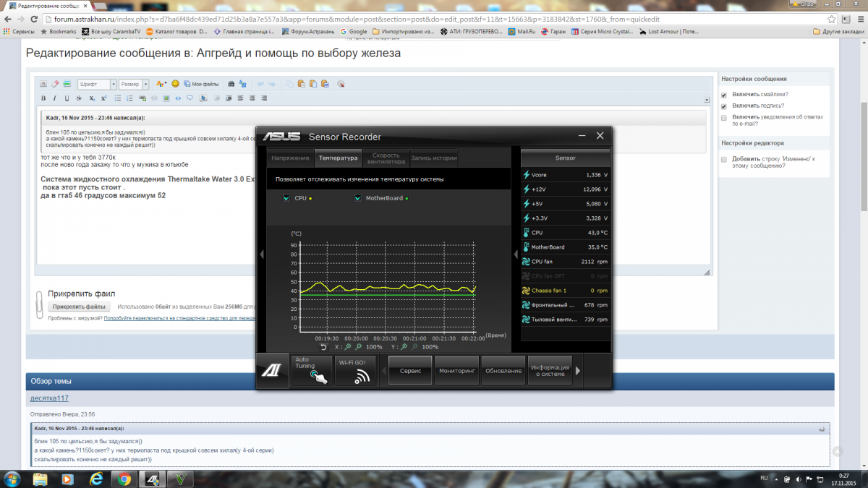Apply underline formatting in the editor
This screenshot has height=488, width=868.
[67, 98]
